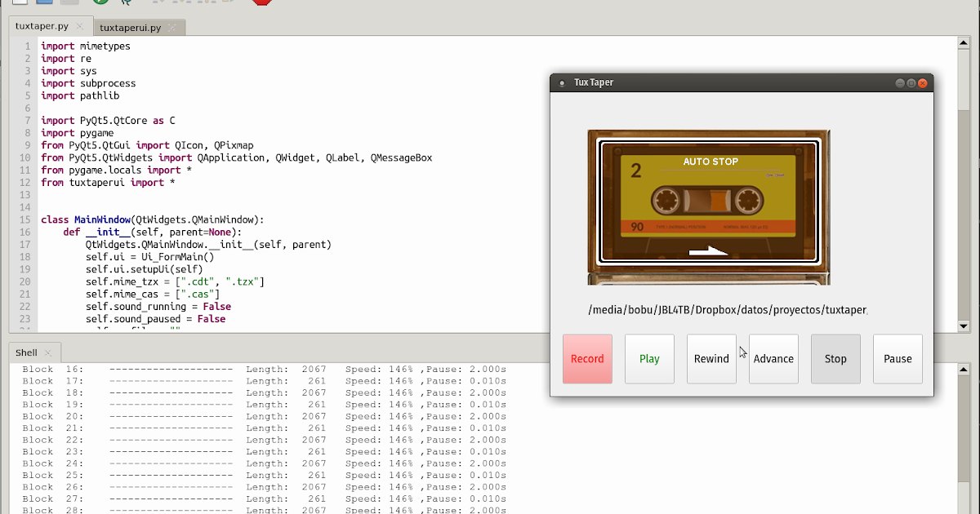This screenshot has height=514, width=980.
Task: Close the tuxtaper.py tab with its x
Action: tap(79, 25)
